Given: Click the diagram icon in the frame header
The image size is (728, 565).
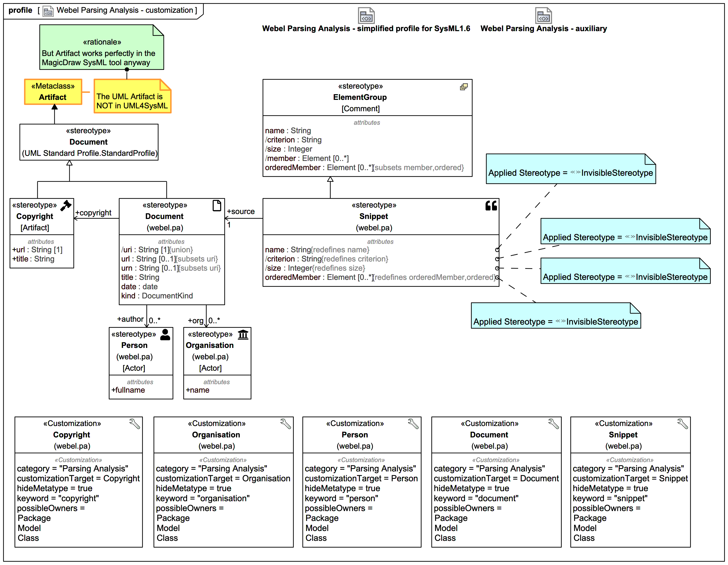Looking at the screenshot, I should click(48, 10).
